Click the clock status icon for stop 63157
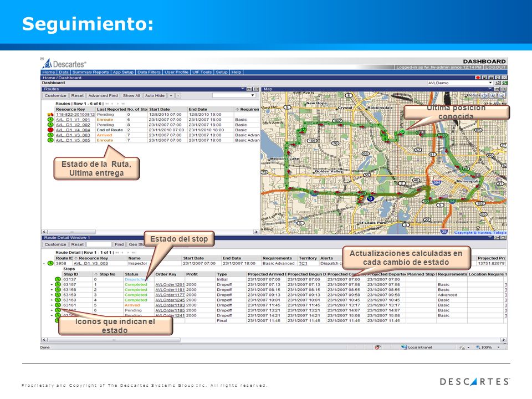532x399 pixels. tap(58, 285)
